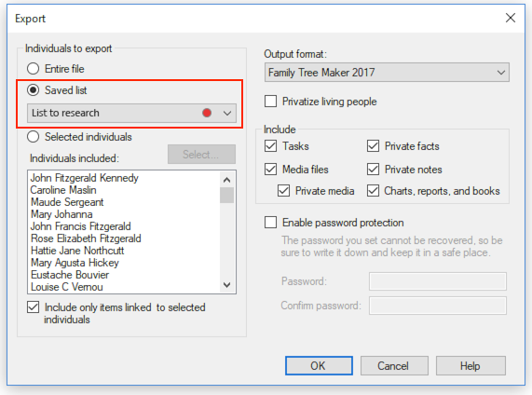Click the scroll down arrow in individuals list

pyautogui.click(x=227, y=285)
